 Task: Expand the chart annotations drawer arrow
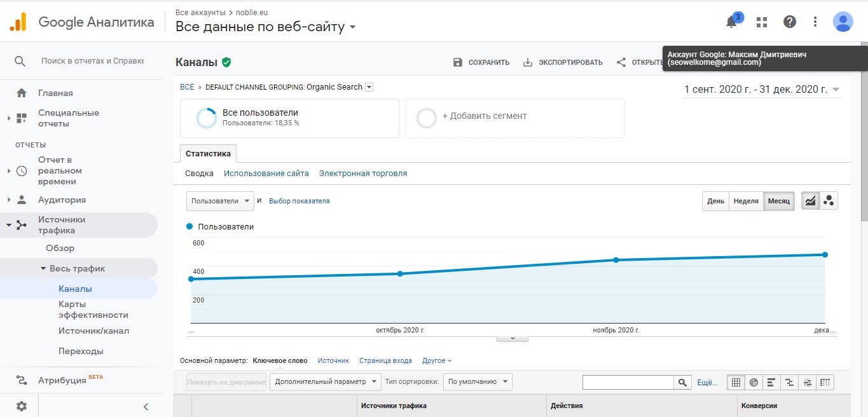click(513, 338)
